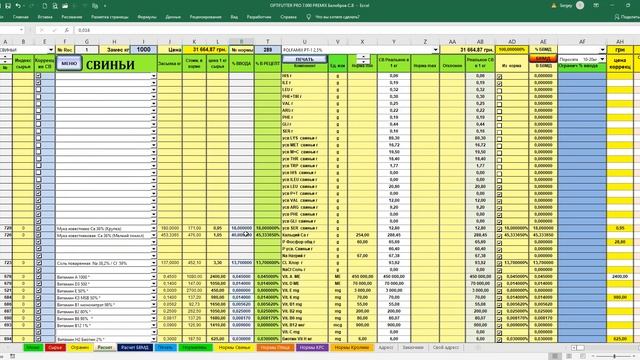640x360 pixels.
Task: Toggle correction checkbox for Витамин А 1000 row
Action: pos(38,277)
